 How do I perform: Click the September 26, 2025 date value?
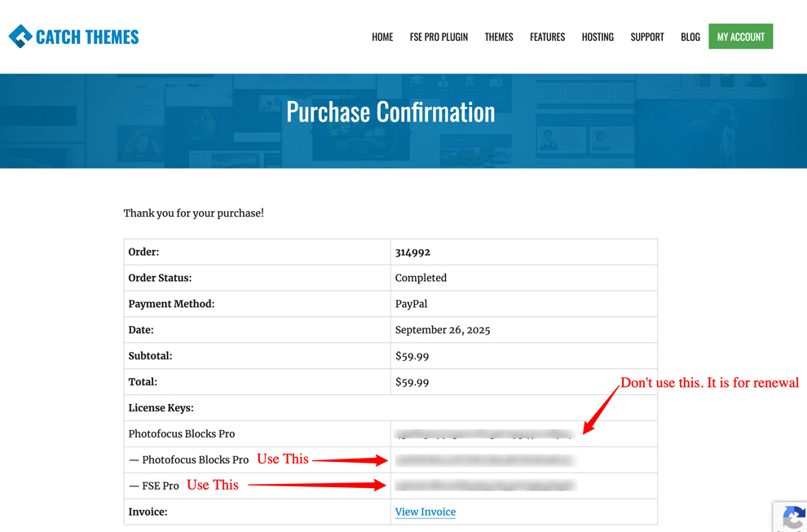click(443, 330)
